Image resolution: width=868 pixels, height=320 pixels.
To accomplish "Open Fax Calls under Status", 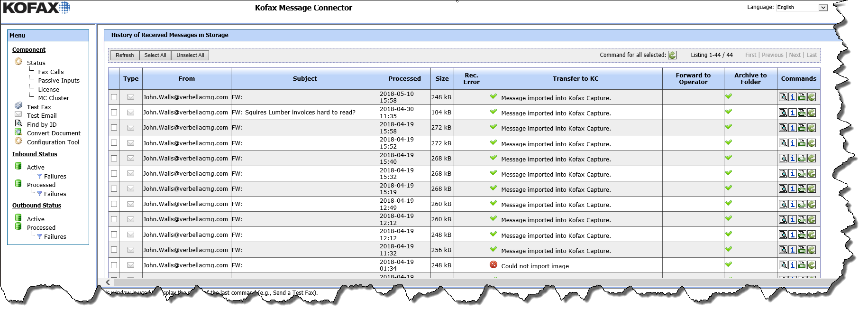I will (51, 72).
